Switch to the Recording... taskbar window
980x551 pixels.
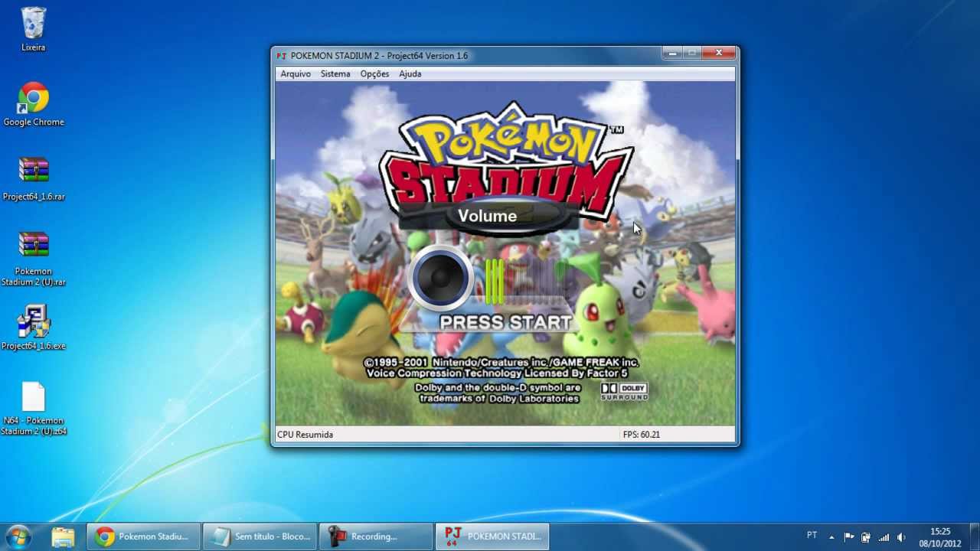click(x=376, y=536)
